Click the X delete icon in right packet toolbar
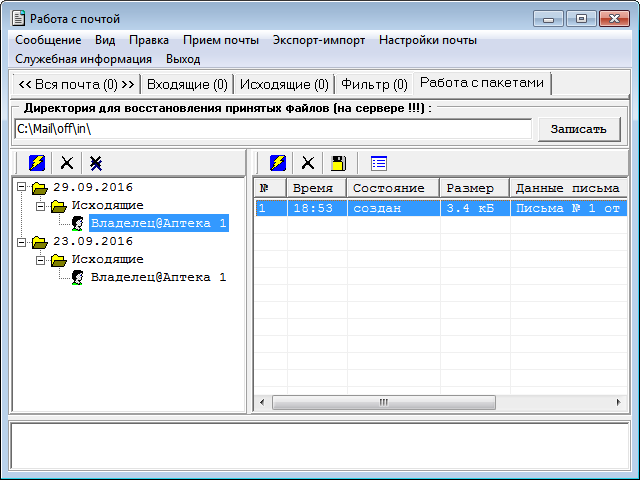640x480 pixels. click(x=308, y=163)
